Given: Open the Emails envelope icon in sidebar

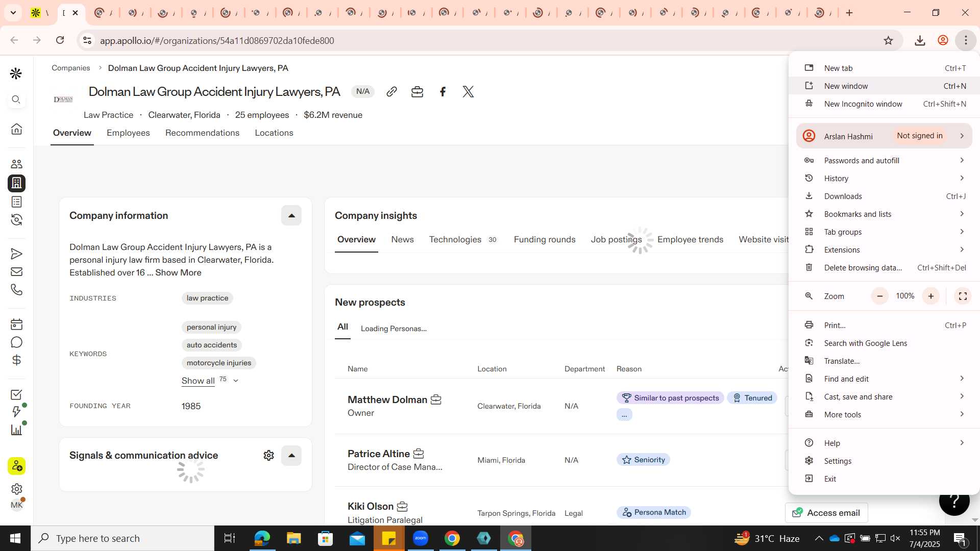Looking at the screenshot, I should click(16, 272).
